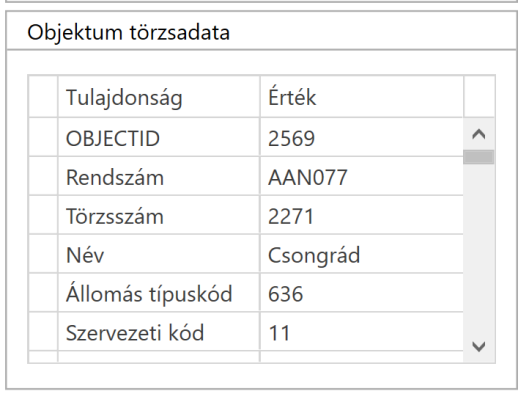Click the scrollbar down arrow

[479, 346]
